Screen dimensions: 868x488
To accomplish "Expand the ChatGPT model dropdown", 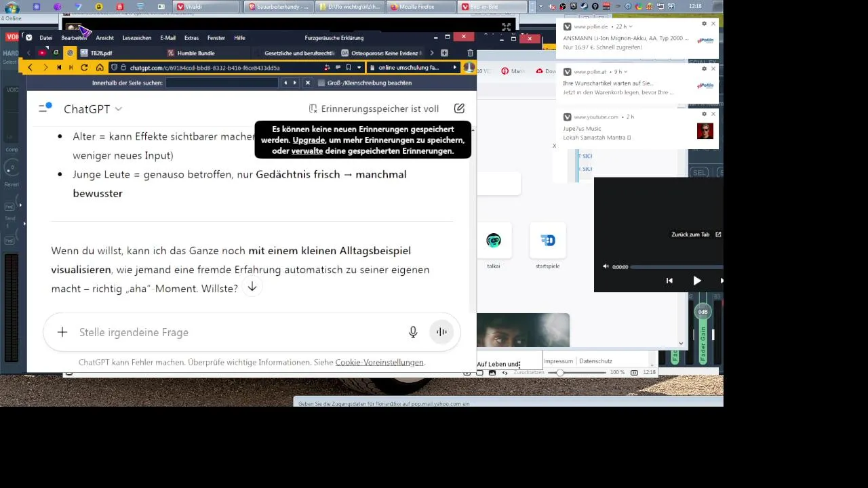I will click(x=93, y=109).
